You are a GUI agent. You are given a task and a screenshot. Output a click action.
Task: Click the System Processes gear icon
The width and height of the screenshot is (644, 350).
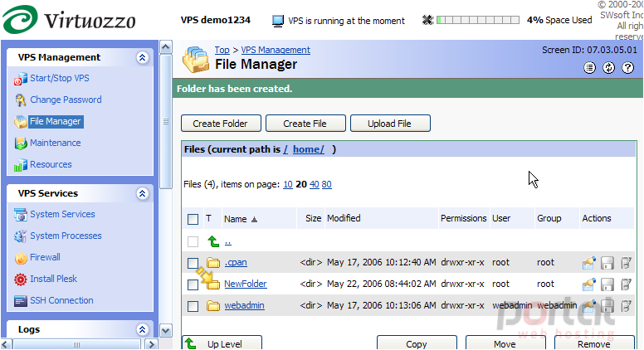coord(21,236)
